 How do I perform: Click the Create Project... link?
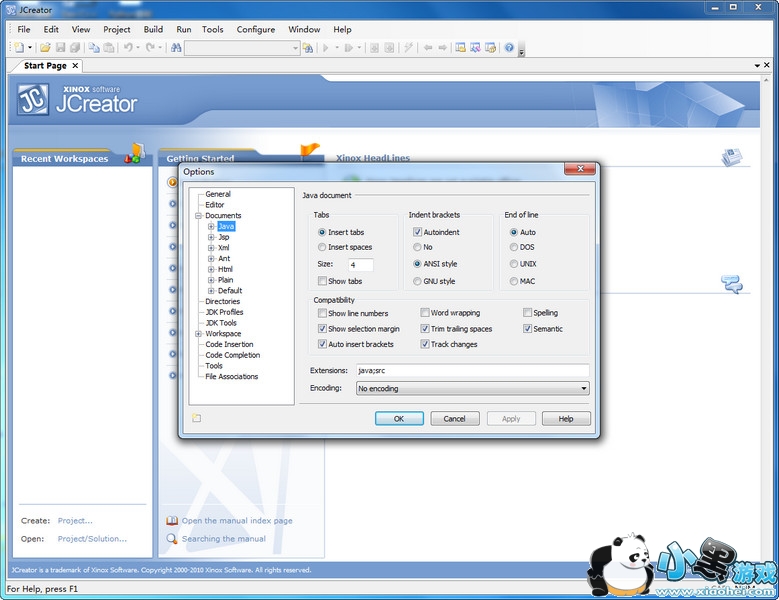click(x=75, y=521)
